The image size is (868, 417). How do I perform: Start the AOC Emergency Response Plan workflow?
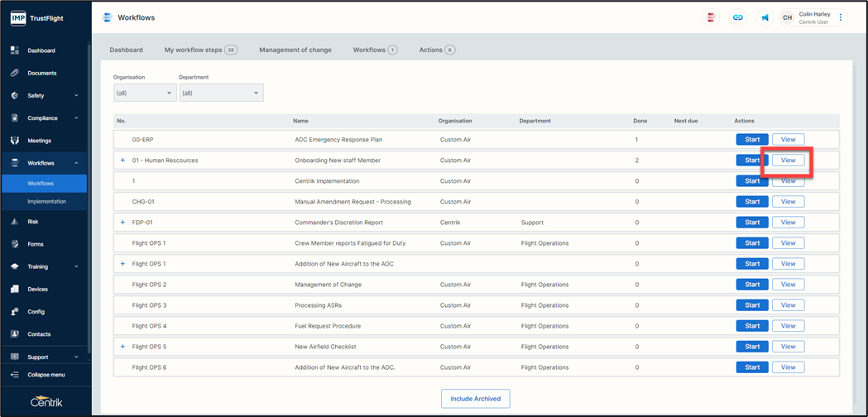(752, 140)
